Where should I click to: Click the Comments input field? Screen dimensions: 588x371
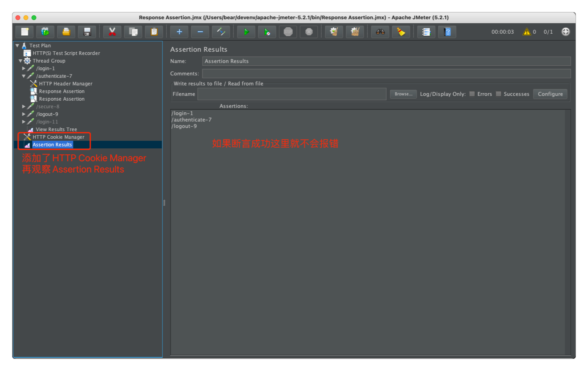tap(386, 73)
